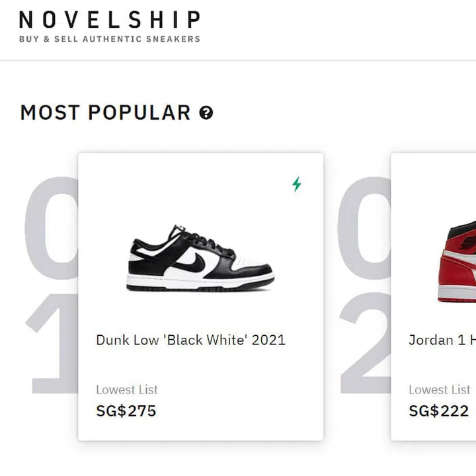The height and width of the screenshot is (476, 476).
Task: Click the NOVELSHIP logo
Action: click(x=109, y=20)
